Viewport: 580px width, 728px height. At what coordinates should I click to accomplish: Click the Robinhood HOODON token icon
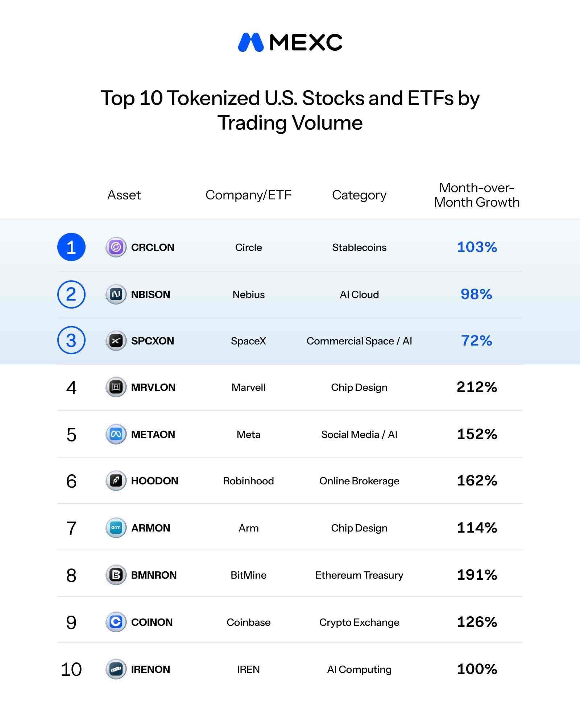pyautogui.click(x=116, y=481)
